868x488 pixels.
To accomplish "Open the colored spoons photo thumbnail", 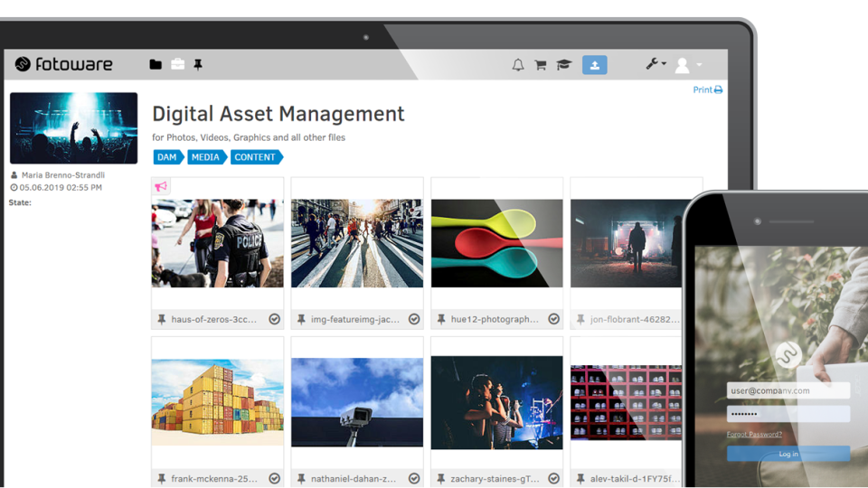I will pos(496,243).
